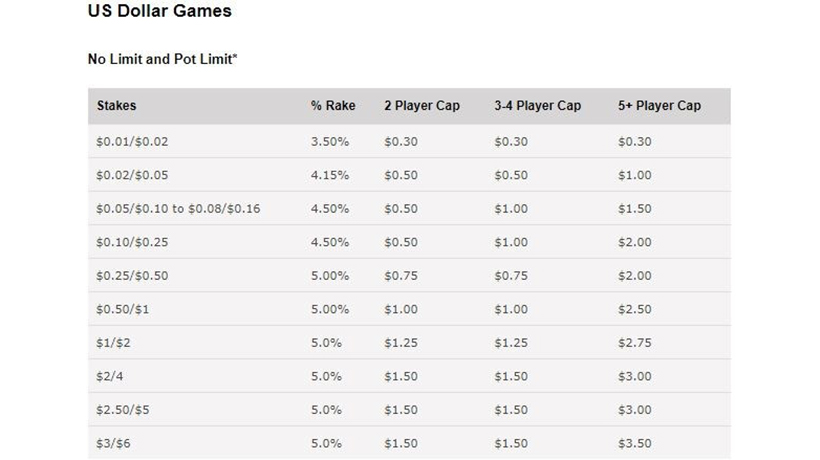Click the Stakes column header
This screenshot has height=460, width=820.
[x=117, y=106]
